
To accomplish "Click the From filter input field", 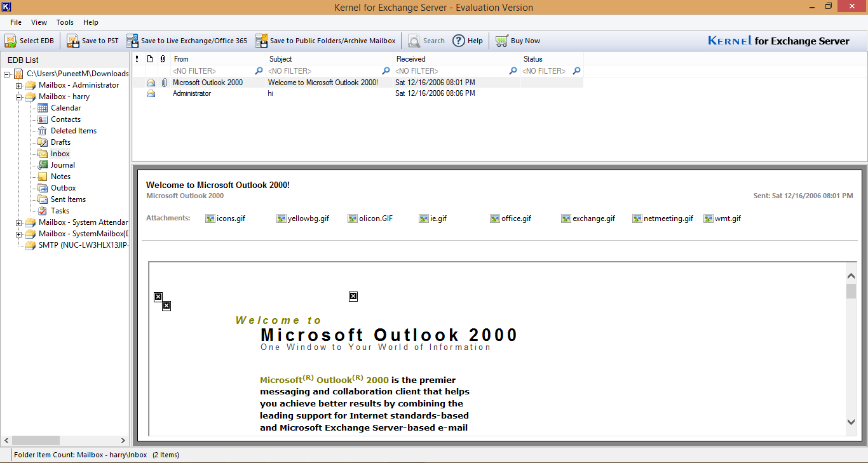I will pyautogui.click(x=212, y=71).
